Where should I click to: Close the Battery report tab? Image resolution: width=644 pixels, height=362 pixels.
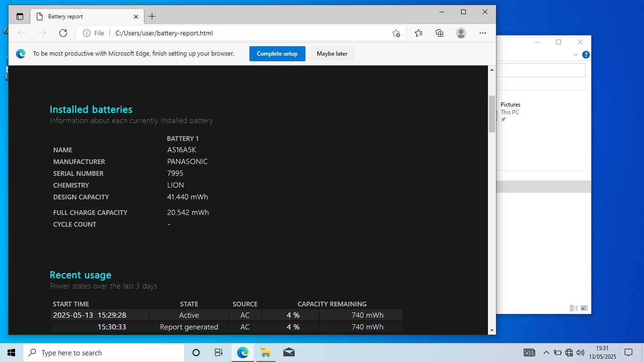[136, 16]
